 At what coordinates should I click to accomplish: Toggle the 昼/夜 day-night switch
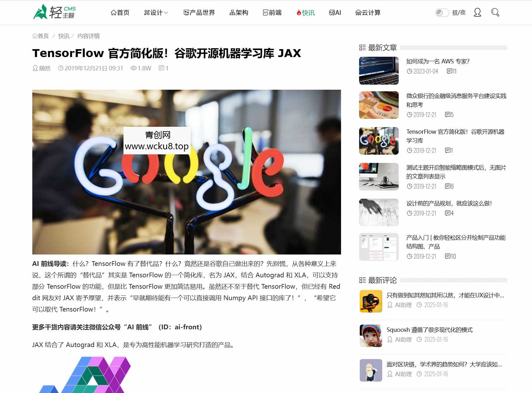pyautogui.click(x=442, y=12)
